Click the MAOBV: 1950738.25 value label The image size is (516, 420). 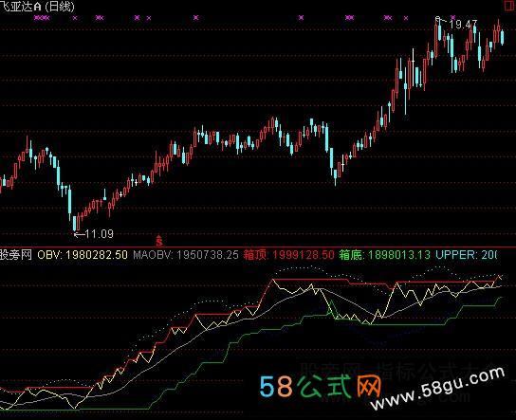click(186, 255)
